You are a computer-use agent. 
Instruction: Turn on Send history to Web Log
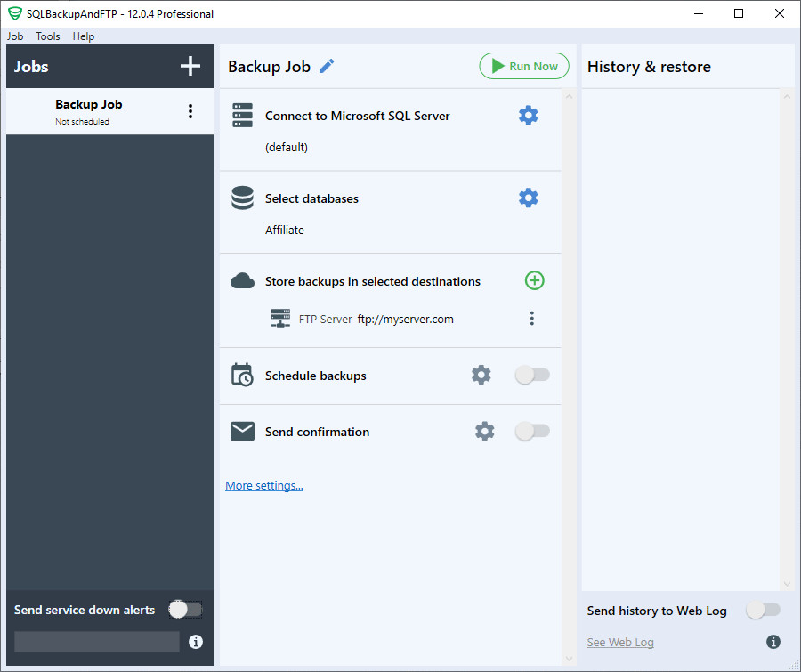click(764, 610)
